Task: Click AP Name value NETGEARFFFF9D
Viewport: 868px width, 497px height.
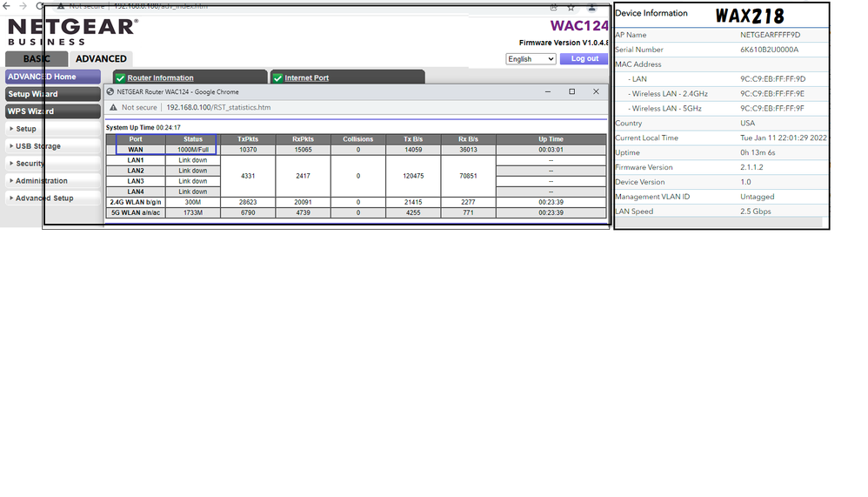Action: [x=770, y=35]
